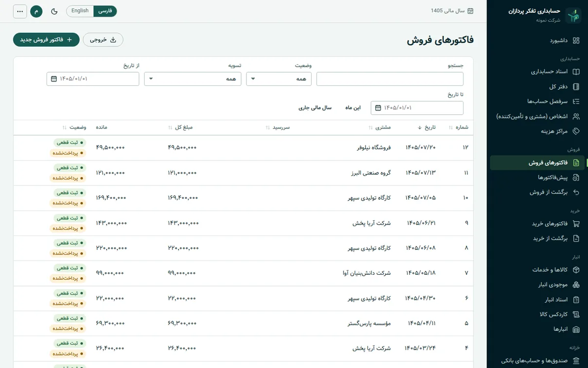588x368 pixels.
Task: Click the مراکز هزینه tag icon
Action: [x=576, y=131]
